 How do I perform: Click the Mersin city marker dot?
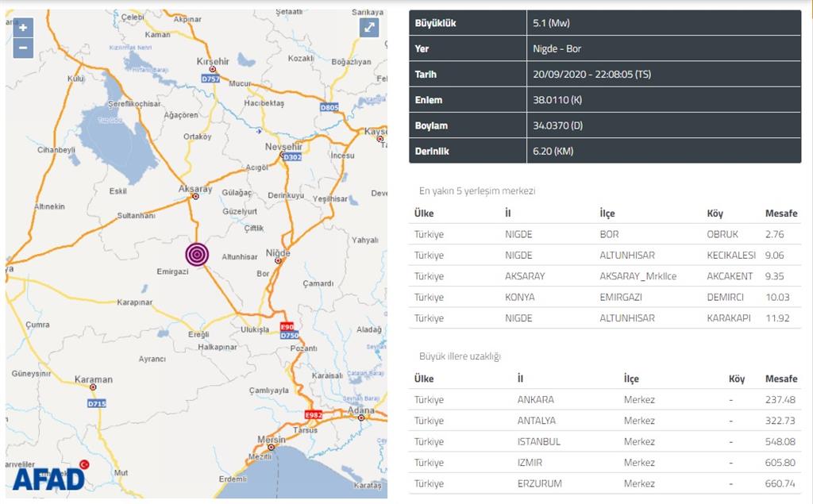tap(272, 447)
